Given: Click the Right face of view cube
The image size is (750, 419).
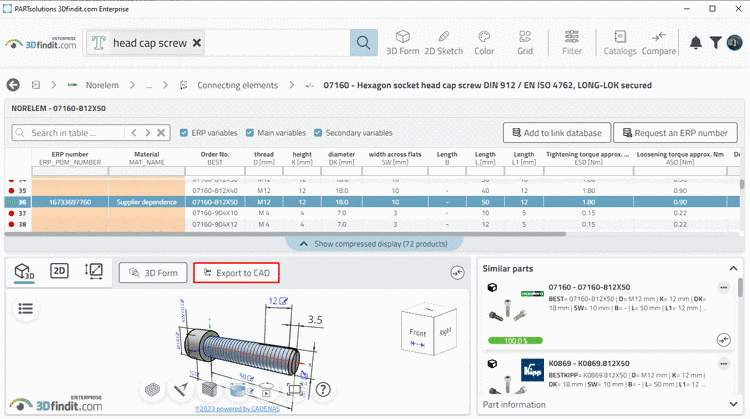Looking at the screenshot, I should (445, 331).
